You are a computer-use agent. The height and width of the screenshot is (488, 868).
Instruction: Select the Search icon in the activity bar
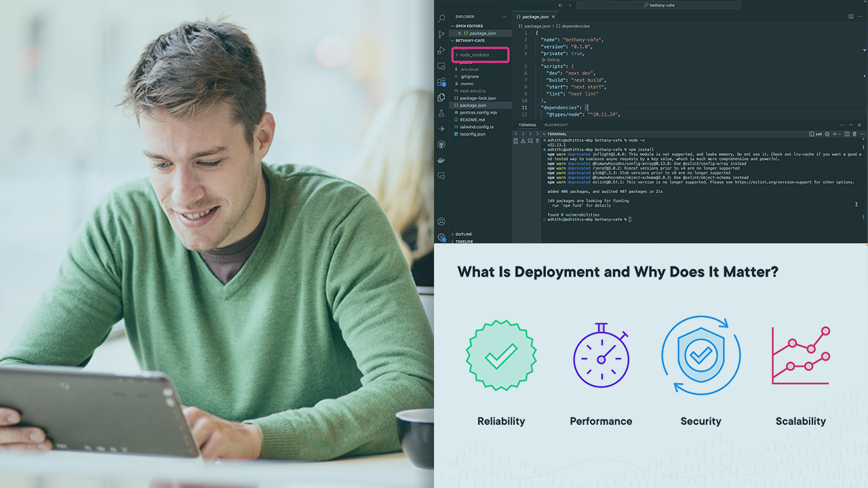441,20
